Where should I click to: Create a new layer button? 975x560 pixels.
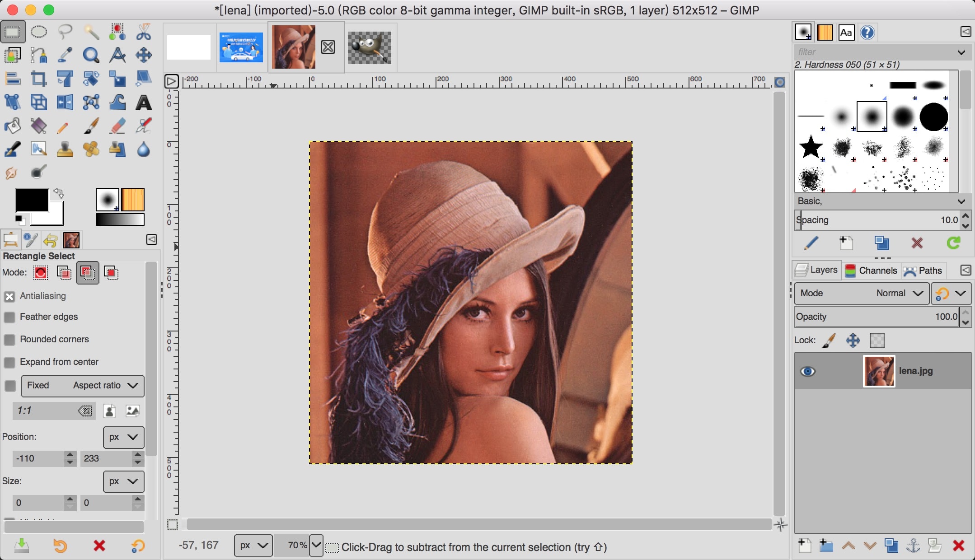tap(805, 546)
